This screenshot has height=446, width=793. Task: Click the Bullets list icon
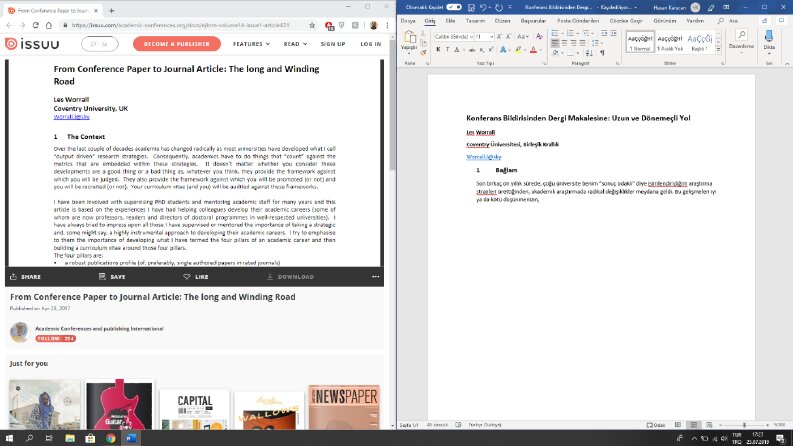tap(555, 33)
